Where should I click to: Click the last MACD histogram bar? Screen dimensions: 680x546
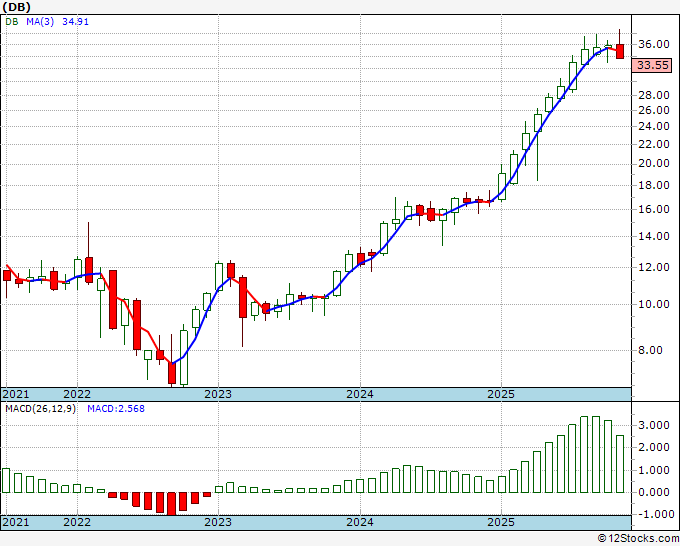coord(620,464)
